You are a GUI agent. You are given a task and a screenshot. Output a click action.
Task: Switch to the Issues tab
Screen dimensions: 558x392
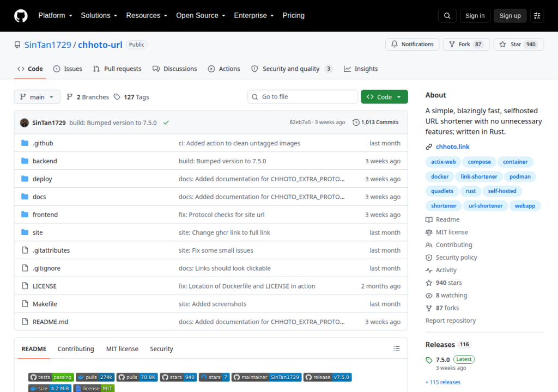click(68, 69)
